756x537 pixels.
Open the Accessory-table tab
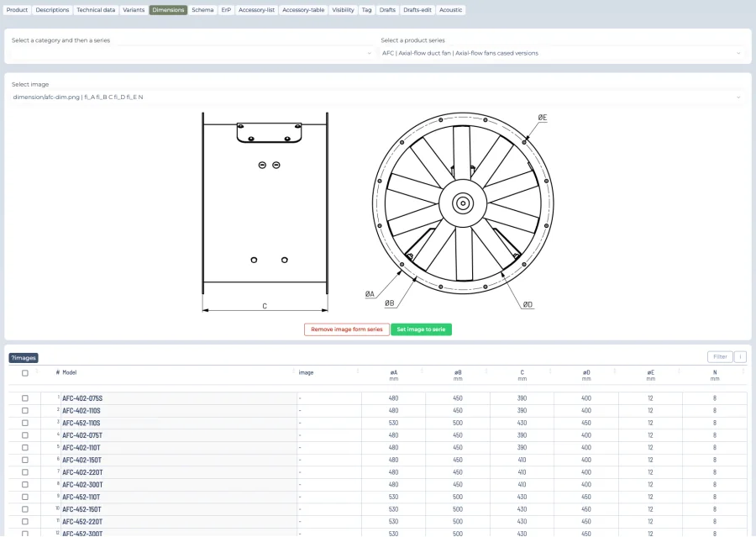tap(303, 9)
